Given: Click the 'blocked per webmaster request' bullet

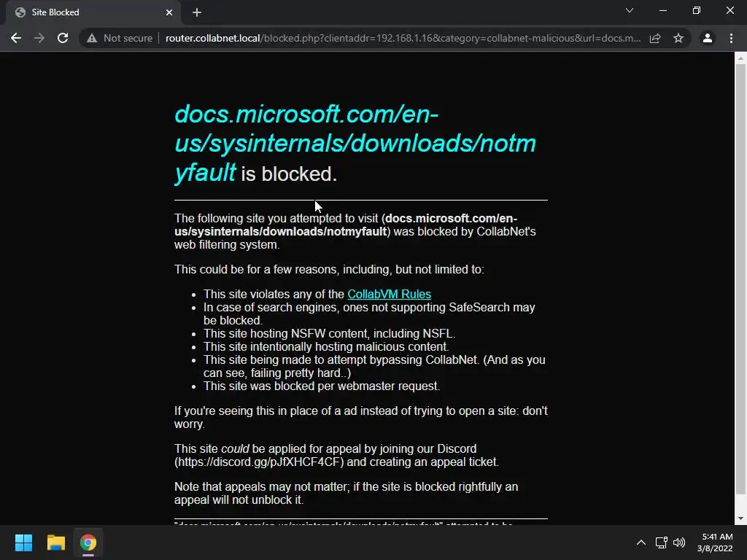Looking at the screenshot, I should click(x=322, y=386).
